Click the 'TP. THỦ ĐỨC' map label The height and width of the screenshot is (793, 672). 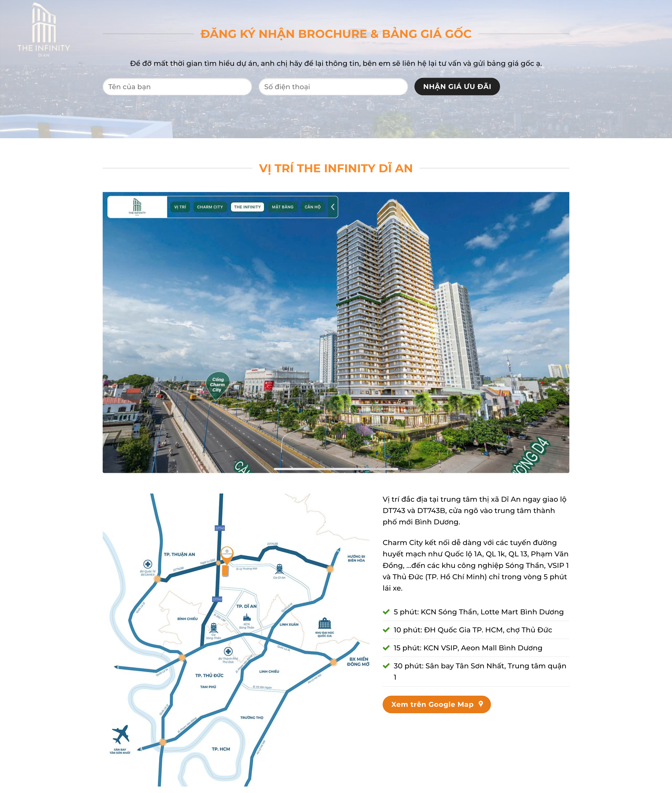[209, 675]
